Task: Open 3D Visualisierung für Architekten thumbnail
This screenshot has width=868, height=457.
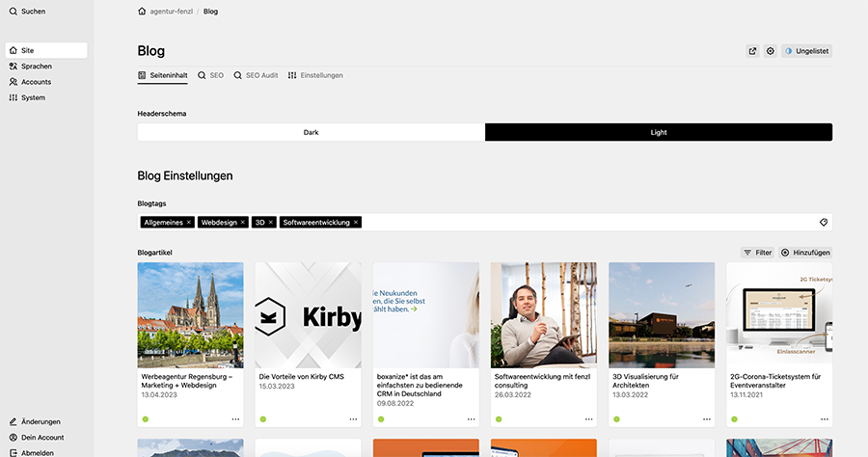Action: (662, 315)
